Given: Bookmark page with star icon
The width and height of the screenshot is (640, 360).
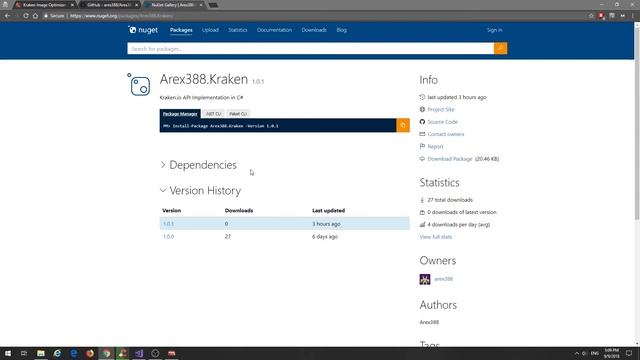Looking at the screenshot, I should click(x=591, y=16).
